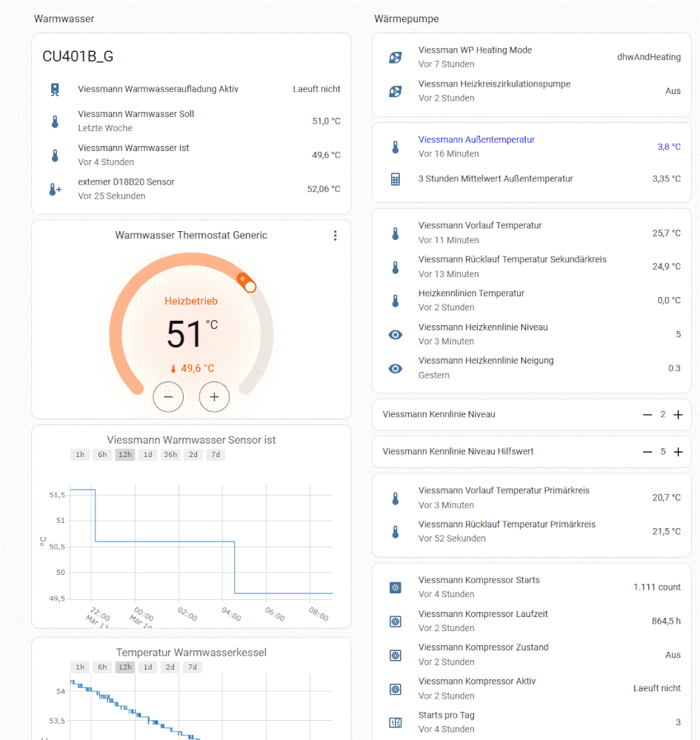Click the Kompressor Zustand icon
Screen dimensions: 700x740
coord(396,656)
